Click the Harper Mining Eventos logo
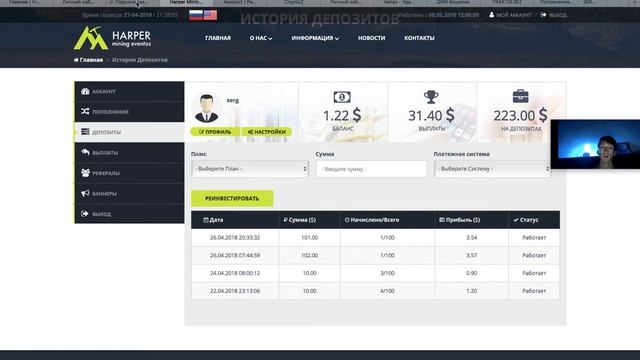This screenshot has width=640, height=360. point(112,38)
